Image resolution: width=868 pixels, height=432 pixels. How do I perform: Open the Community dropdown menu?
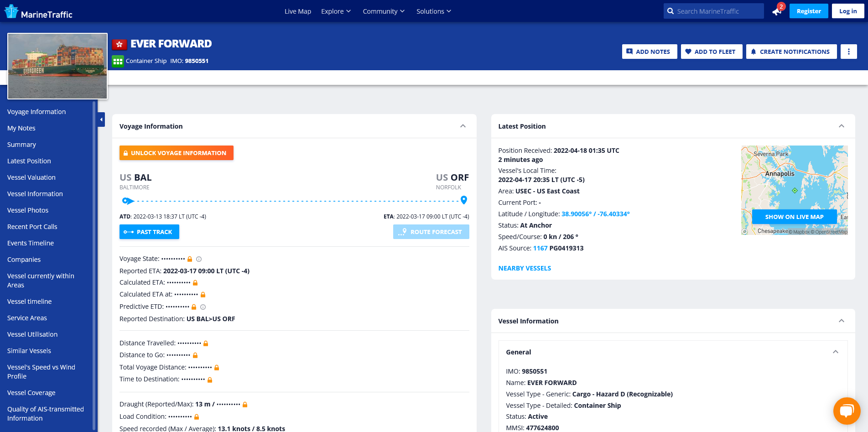[x=384, y=11]
